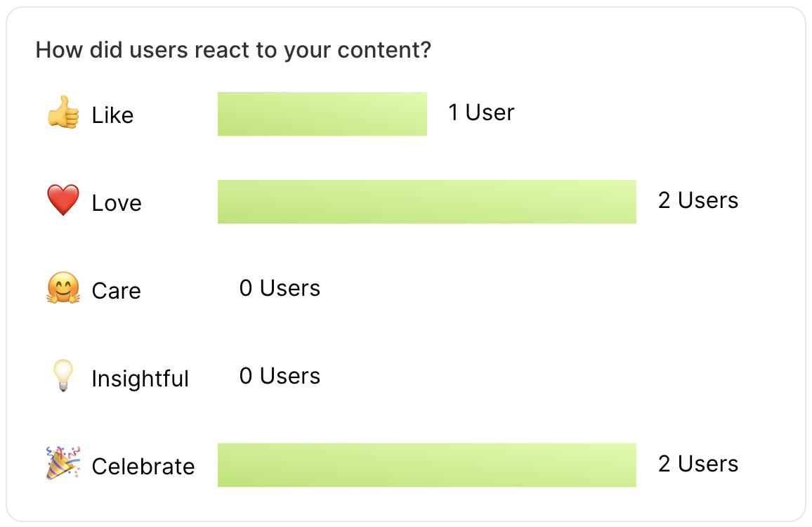The height and width of the screenshot is (527, 812).
Task: Click the '0 Users' count beside Insightful
Action: point(280,376)
